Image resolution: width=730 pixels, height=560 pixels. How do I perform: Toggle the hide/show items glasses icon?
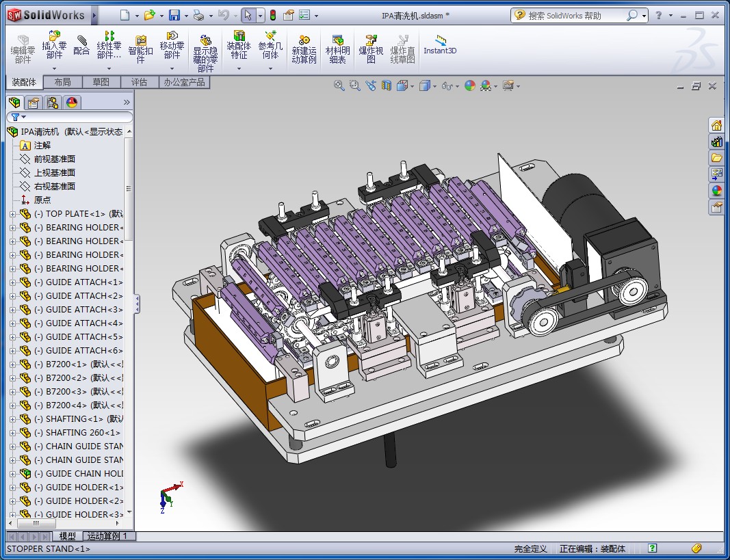pos(447,85)
